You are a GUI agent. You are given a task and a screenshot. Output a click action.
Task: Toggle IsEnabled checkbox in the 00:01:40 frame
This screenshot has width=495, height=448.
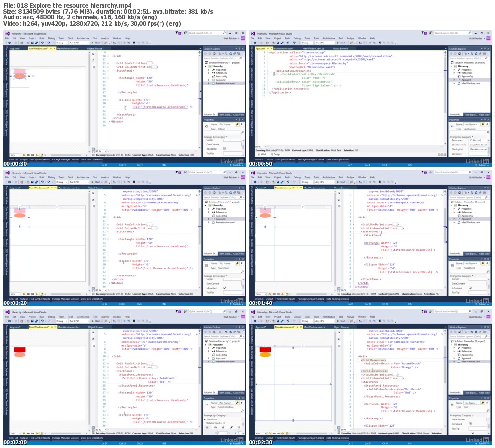pos(470,288)
